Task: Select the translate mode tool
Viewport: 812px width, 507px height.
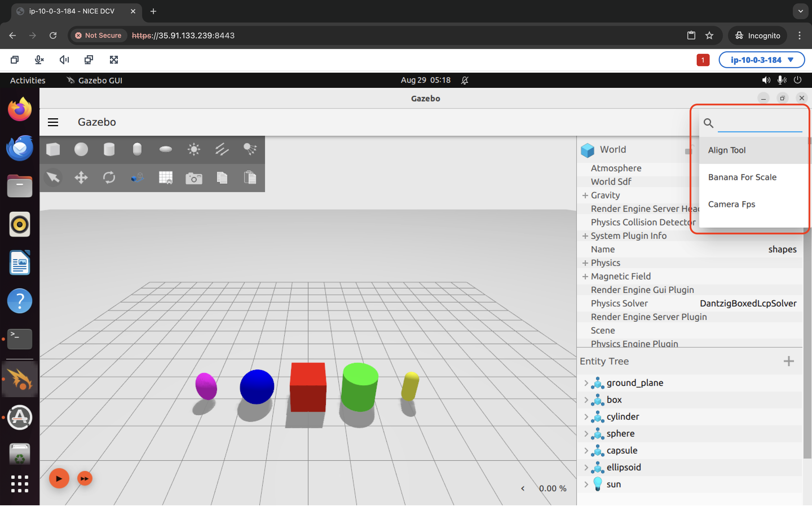Action: [x=81, y=178]
